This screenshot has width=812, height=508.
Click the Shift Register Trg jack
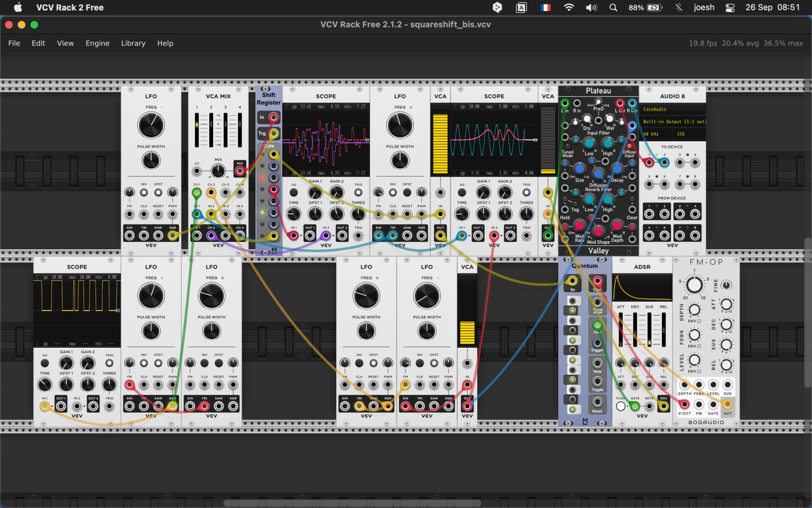click(x=273, y=134)
